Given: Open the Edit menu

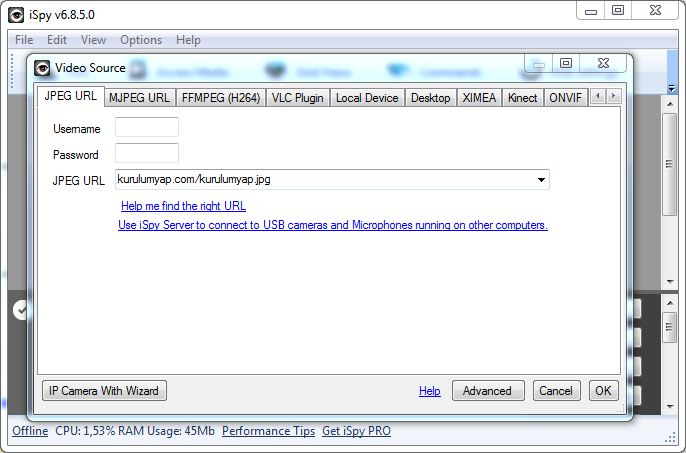Looking at the screenshot, I should point(57,40).
